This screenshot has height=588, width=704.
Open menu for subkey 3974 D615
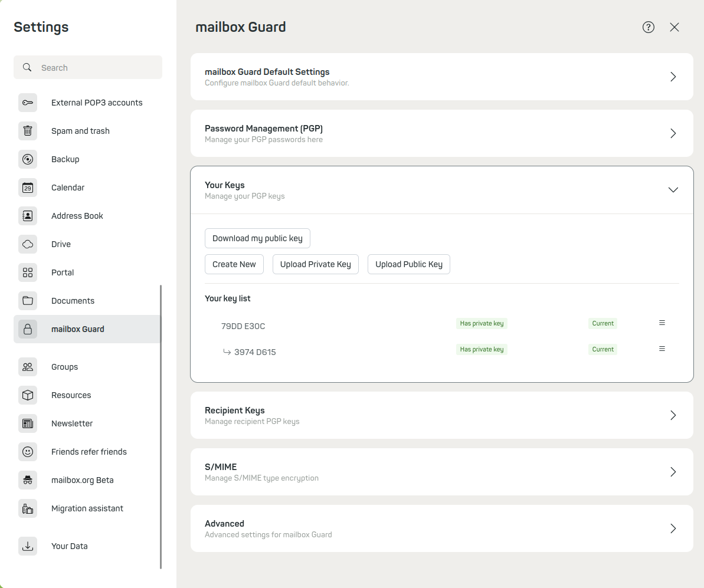662,349
